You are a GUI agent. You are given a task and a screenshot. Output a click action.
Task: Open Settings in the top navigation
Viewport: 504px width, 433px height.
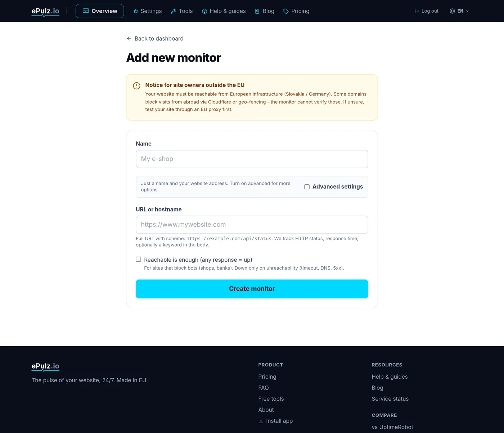148,11
